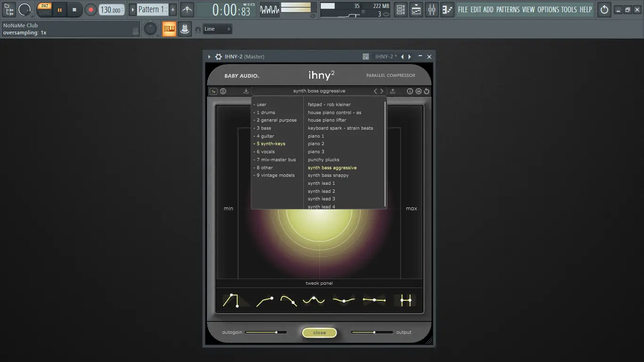
Task: Toggle the record button
Action: click(x=91, y=9)
